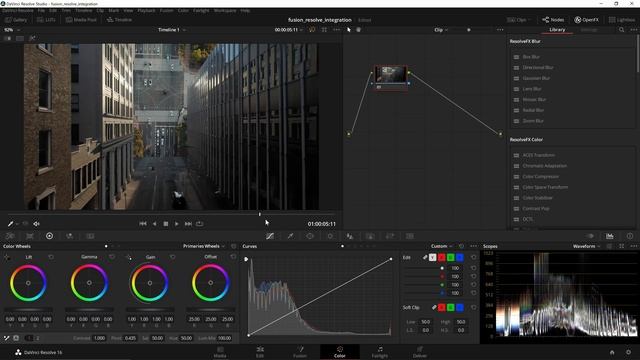640x360 pixels.
Task: Click the viewer scrubber playhead
Action: tap(260, 214)
